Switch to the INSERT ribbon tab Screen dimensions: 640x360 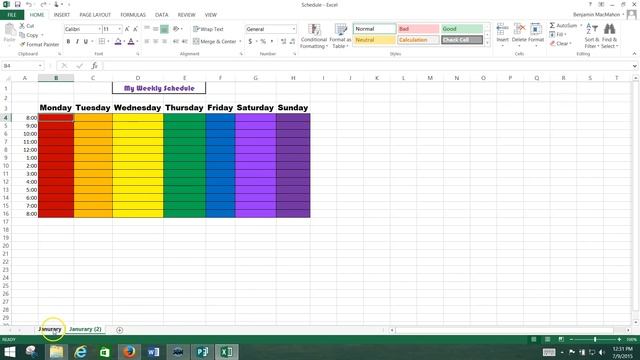(62, 15)
